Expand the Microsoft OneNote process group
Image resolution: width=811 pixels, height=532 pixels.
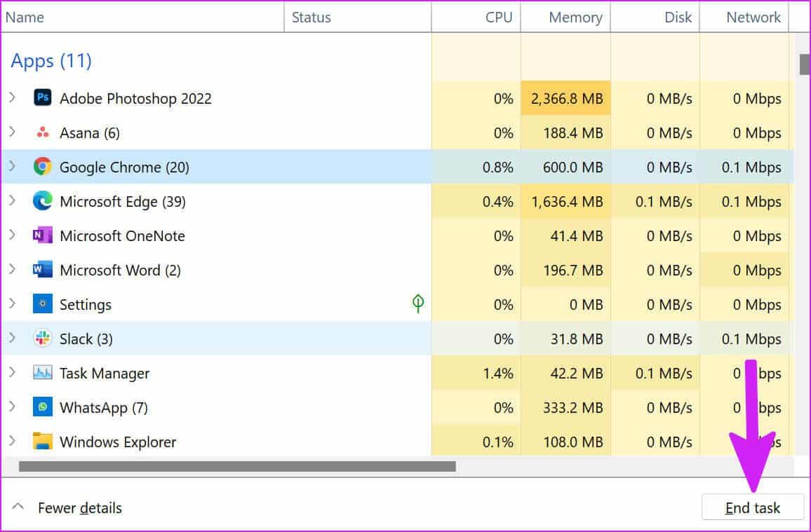[x=13, y=235]
